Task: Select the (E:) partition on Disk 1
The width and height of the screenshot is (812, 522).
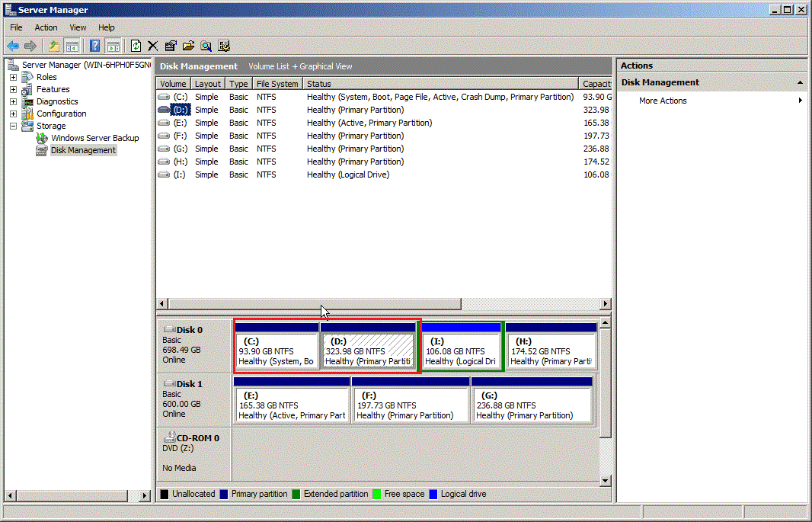Action: pyautogui.click(x=292, y=402)
